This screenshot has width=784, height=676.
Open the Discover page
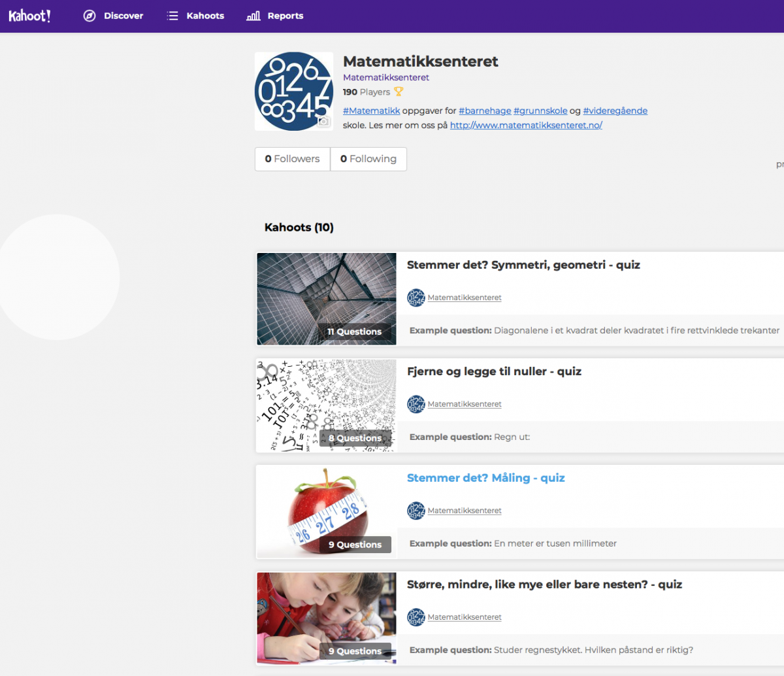click(114, 16)
